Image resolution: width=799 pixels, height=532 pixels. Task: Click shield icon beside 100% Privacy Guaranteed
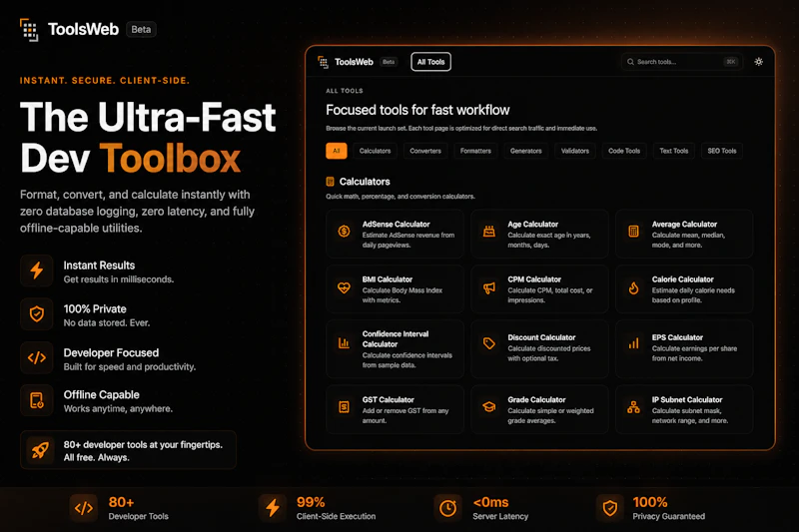(610, 508)
